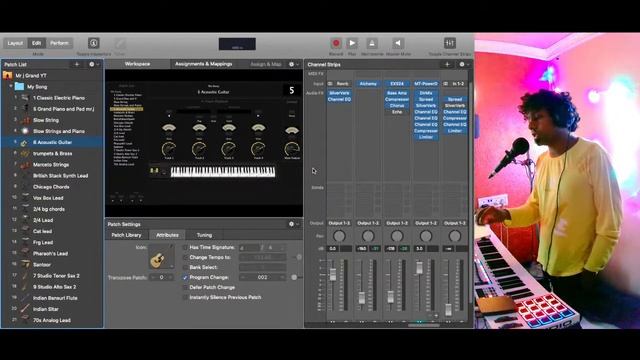640x360 pixels.
Task: Click the workspace on-screen piano keyboard
Action: point(223,171)
